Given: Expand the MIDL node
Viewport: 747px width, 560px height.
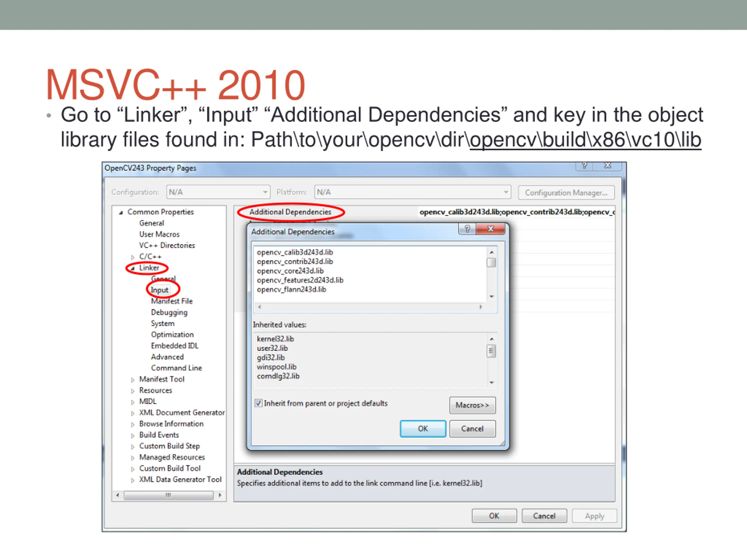Looking at the screenshot, I should click(x=133, y=402).
